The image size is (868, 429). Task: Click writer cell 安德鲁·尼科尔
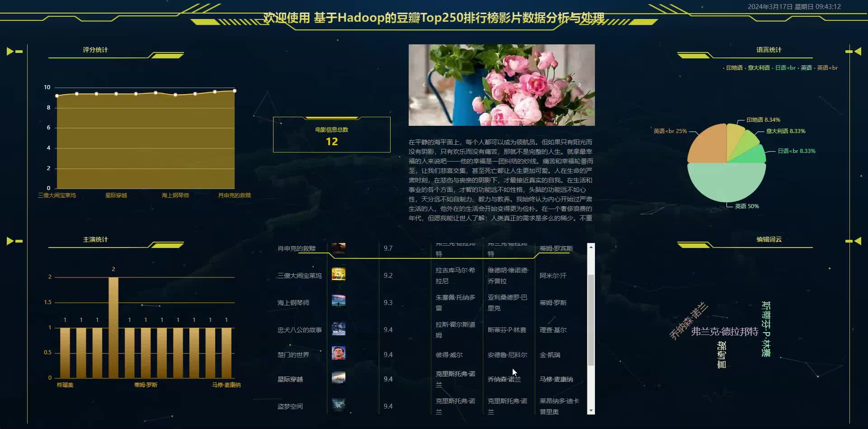(507, 355)
